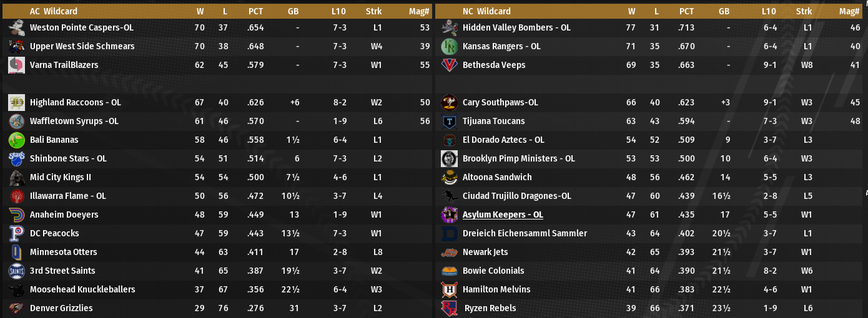Click the Varna TrailBlazers logo icon
The image size is (868, 318).
click(x=17, y=65)
